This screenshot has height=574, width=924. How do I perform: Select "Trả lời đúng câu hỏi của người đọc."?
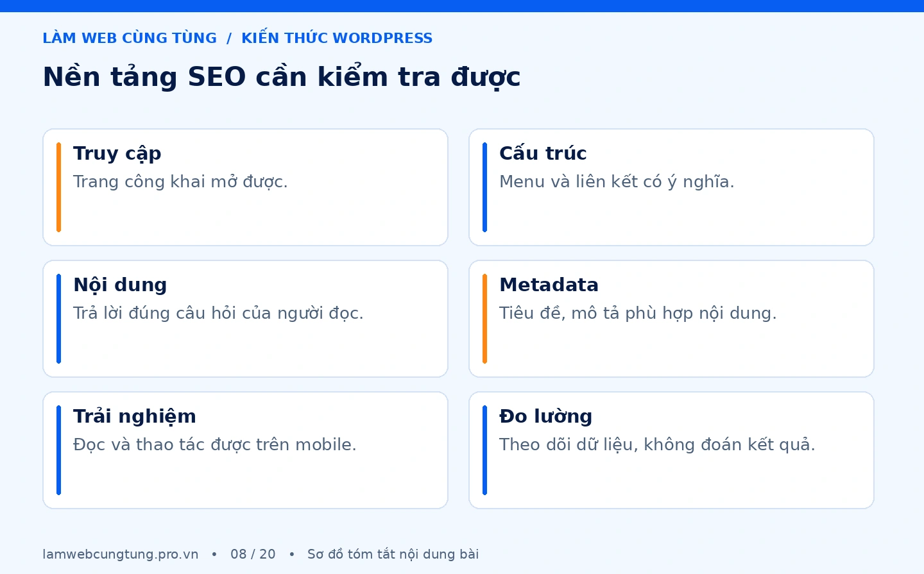[218, 314]
